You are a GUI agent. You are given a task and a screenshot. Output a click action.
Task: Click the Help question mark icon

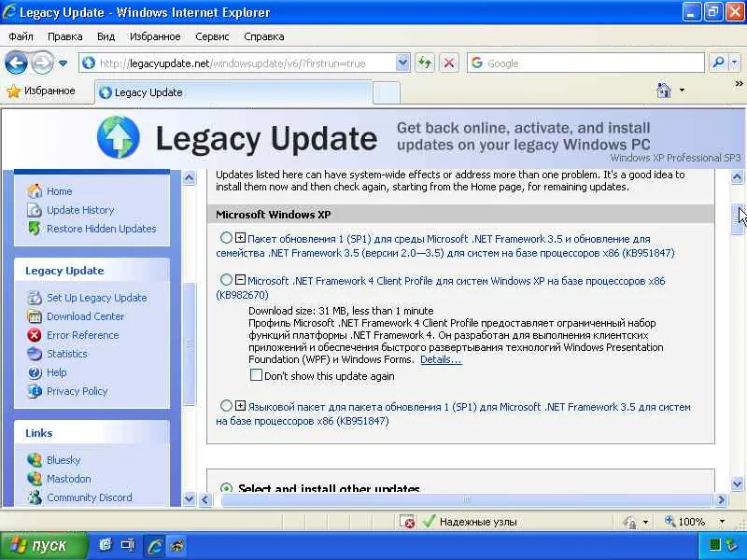point(35,372)
